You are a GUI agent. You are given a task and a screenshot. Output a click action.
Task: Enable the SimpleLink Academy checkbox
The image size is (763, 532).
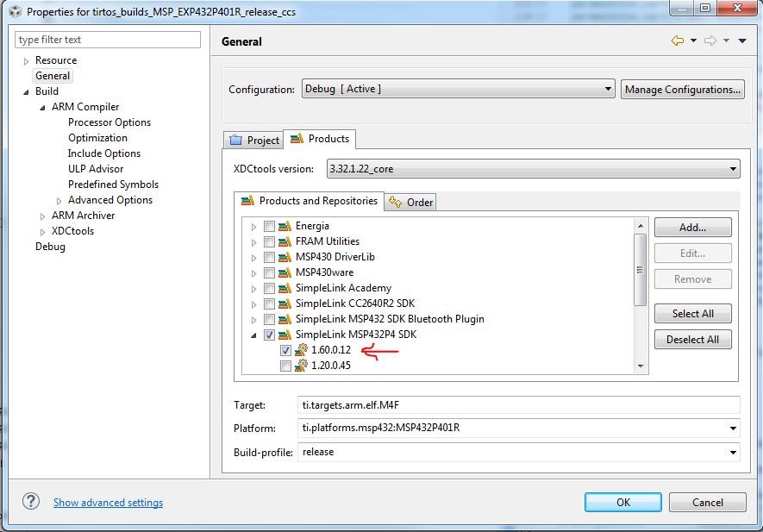[x=269, y=289]
